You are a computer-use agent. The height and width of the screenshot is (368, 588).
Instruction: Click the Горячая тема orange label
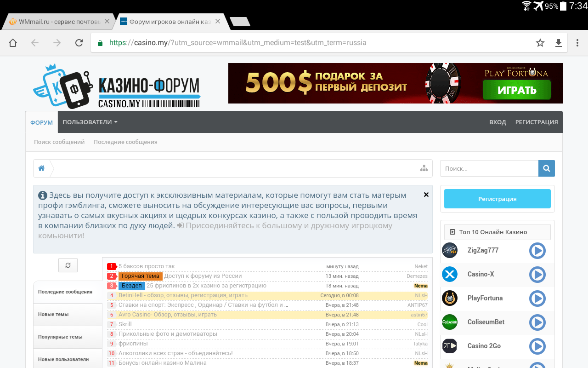pyautogui.click(x=141, y=276)
